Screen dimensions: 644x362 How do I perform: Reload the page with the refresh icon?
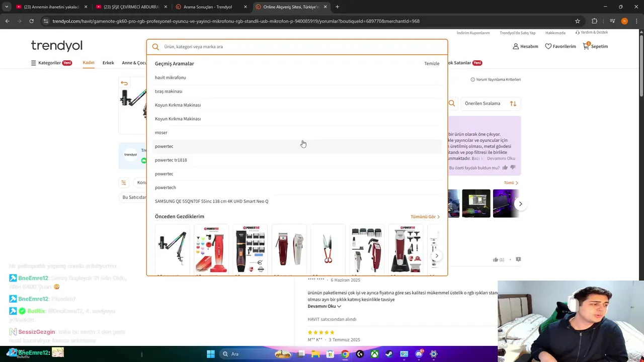click(x=31, y=21)
